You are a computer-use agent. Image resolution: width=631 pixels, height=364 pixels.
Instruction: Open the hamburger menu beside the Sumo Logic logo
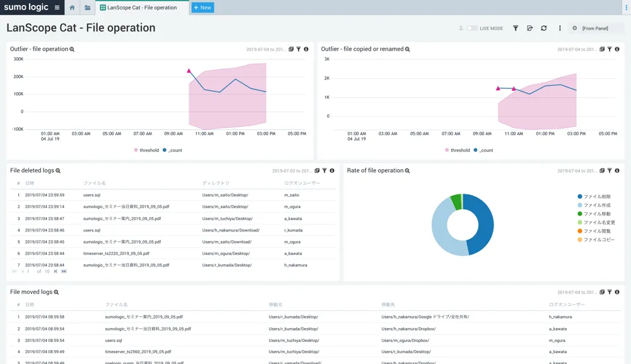57,8
